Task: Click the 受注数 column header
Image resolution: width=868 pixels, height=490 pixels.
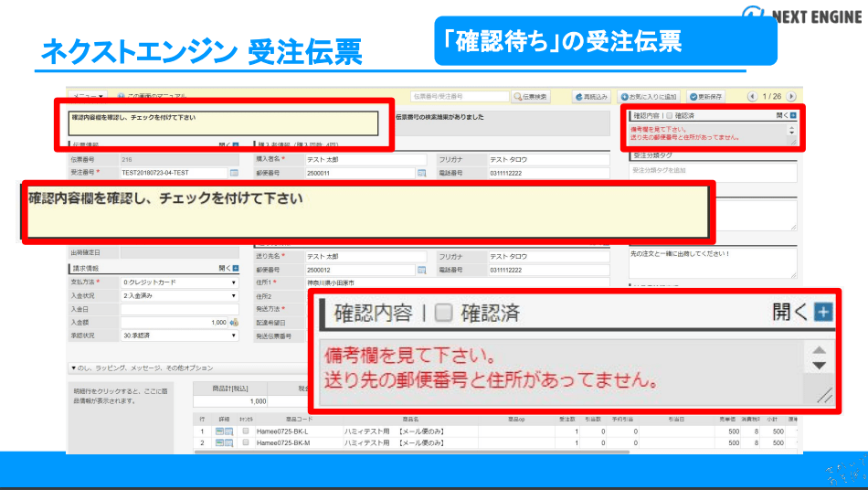Action: (x=566, y=419)
